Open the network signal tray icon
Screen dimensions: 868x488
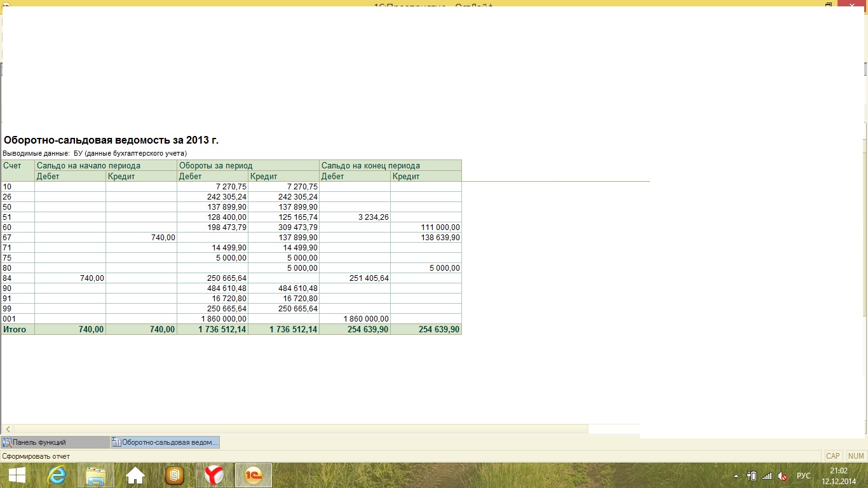tap(767, 476)
